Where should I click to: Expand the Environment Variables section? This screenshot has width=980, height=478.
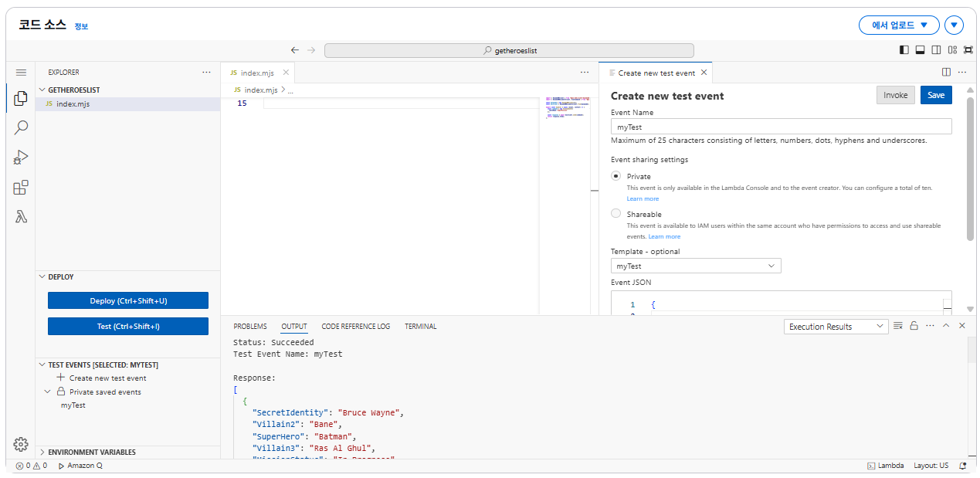(91, 453)
